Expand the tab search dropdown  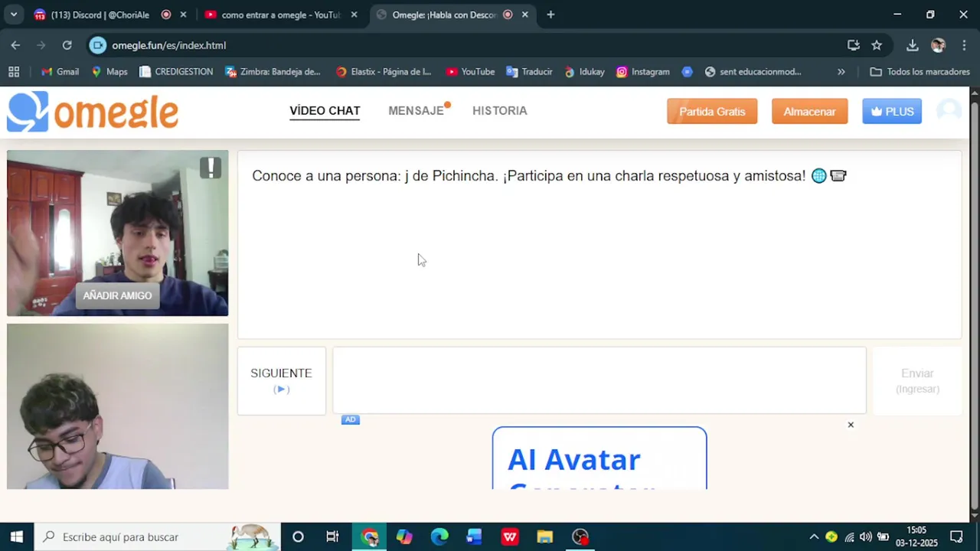coord(14,15)
